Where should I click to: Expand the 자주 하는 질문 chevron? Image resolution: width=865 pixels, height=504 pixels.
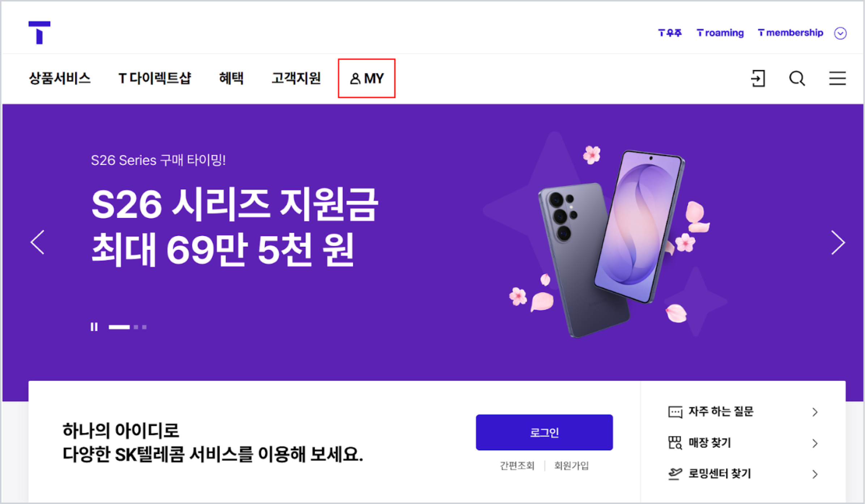(815, 412)
